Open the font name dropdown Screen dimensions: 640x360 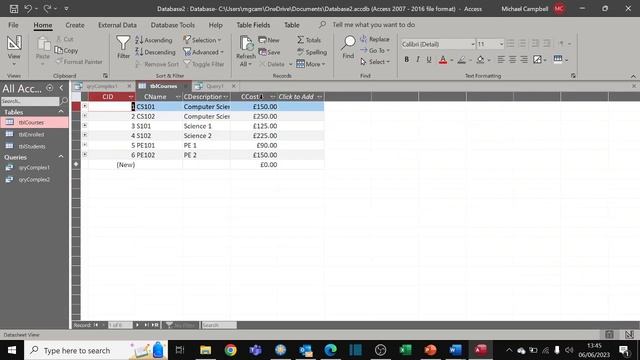point(473,44)
